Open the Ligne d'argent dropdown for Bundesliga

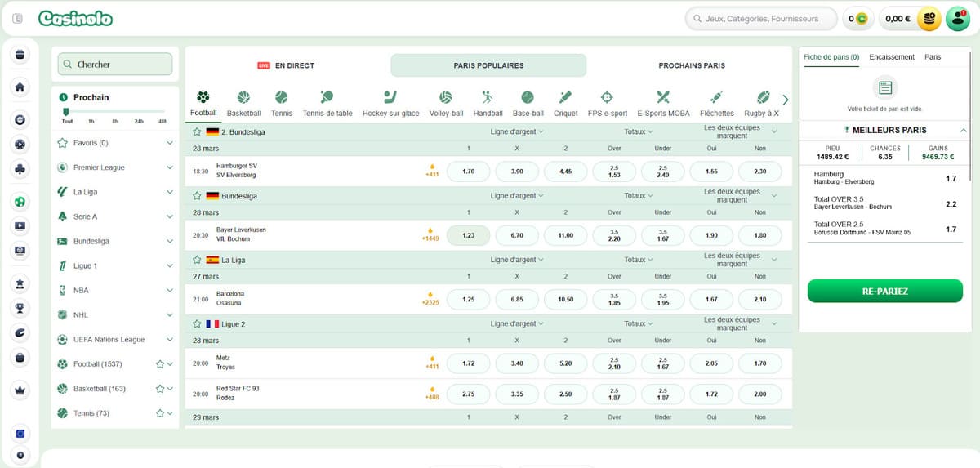tap(517, 196)
